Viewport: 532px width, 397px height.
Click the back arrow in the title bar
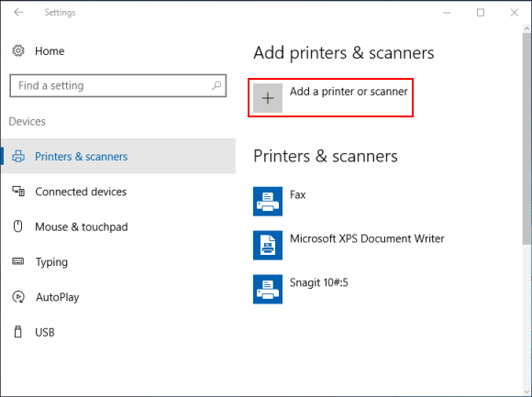click(18, 13)
